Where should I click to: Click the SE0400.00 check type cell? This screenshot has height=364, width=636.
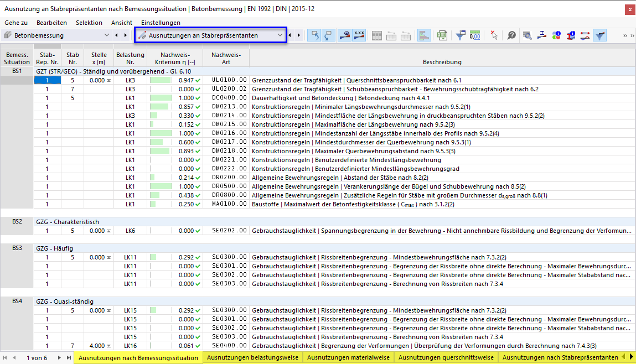[x=226, y=346]
